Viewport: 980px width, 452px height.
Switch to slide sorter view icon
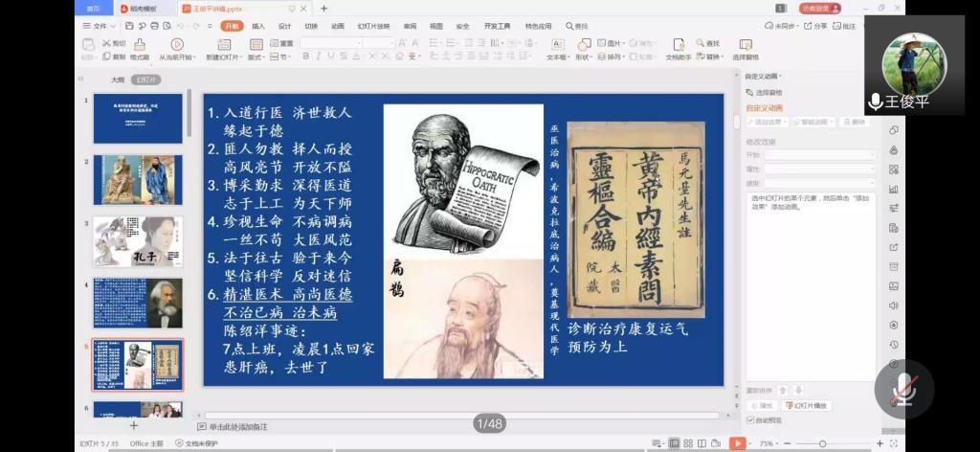point(687,443)
